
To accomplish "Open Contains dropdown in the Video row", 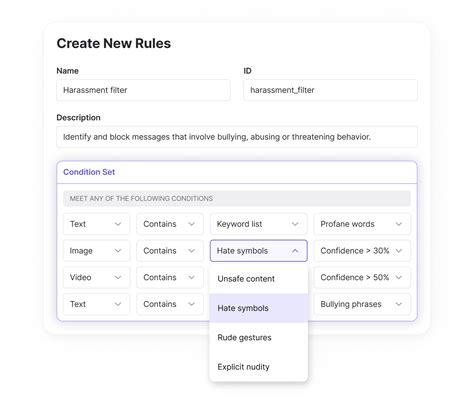I will coord(170,277).
